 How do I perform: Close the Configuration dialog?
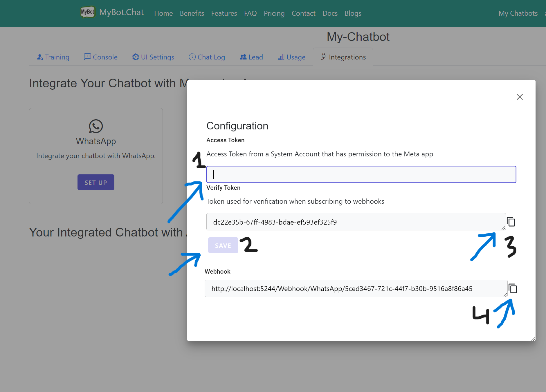click(520, 97)
